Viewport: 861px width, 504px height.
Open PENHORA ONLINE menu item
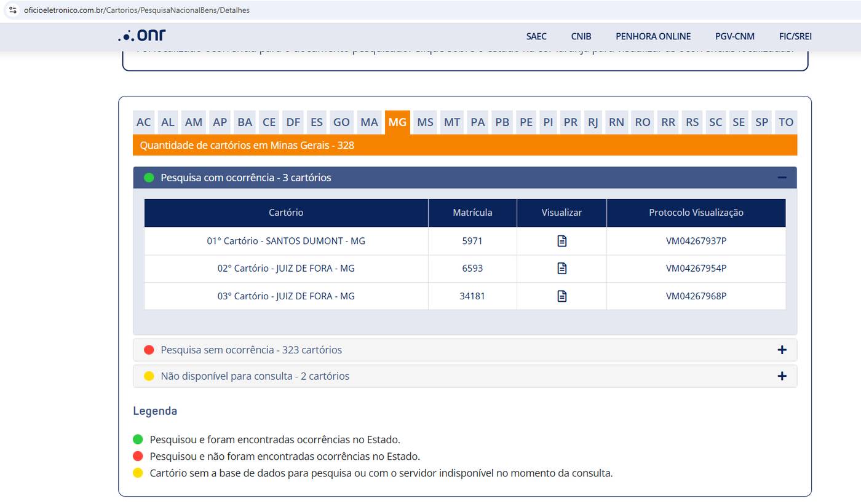[x=653, y=36]
